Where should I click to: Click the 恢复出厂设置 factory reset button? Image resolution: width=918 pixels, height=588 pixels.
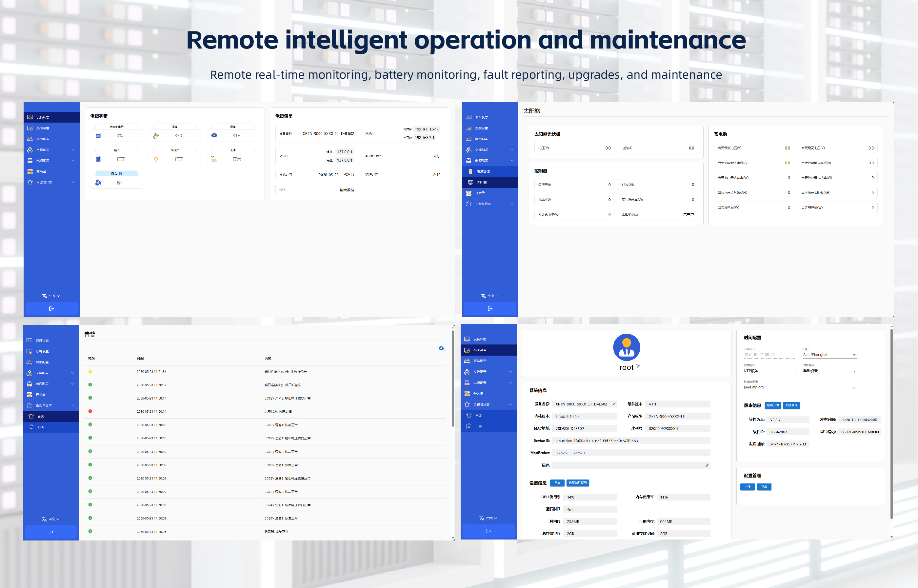pyautogui.click(x=577, y=483)
